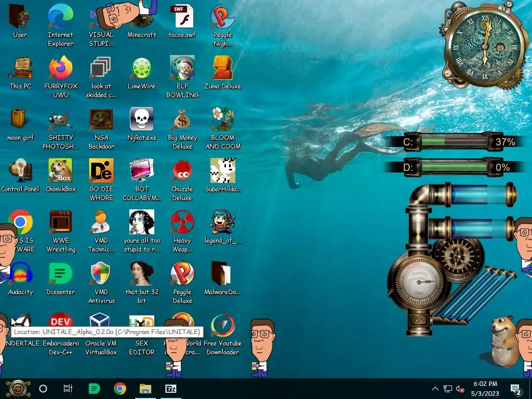The height and width of the screenshot is (399, 532).
Task: Select NjRat.exe skull icon
Action: click(141, 119)
